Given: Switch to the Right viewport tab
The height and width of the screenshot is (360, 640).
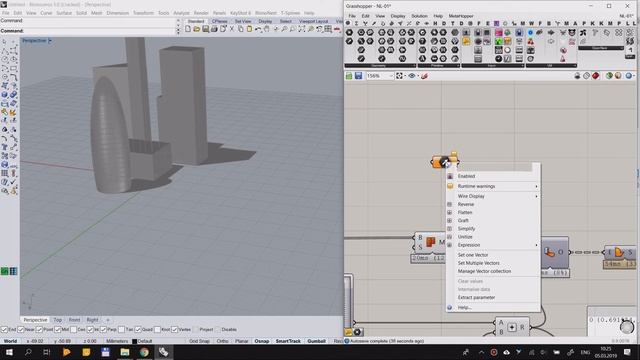Looking at the screenshot, I should click(x=92, y=320).
